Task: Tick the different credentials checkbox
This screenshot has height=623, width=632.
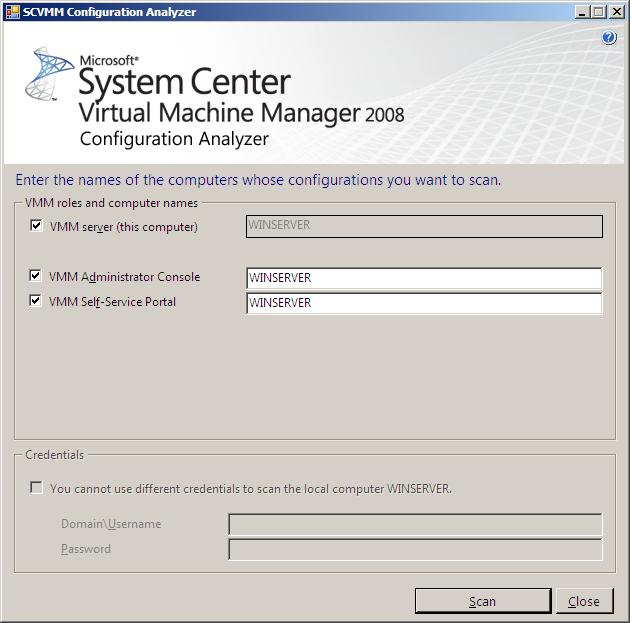Action: point(37,488)
